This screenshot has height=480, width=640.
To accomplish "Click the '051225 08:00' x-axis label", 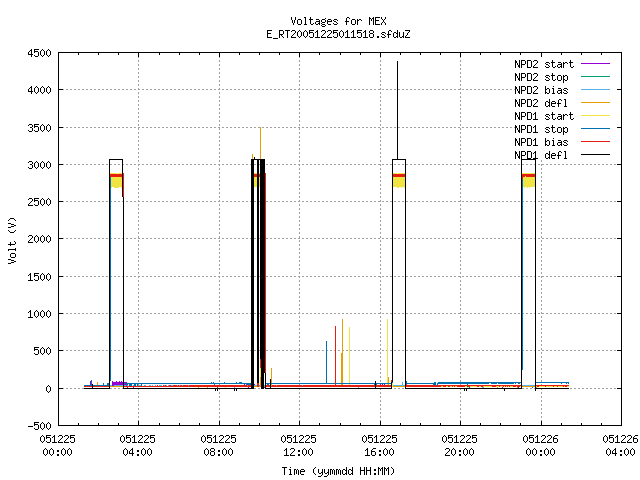I will (x=218, y=446).
